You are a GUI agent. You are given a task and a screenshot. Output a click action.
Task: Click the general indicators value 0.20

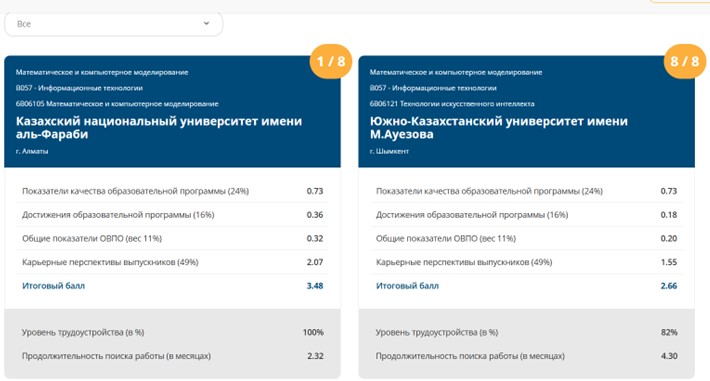669,238
